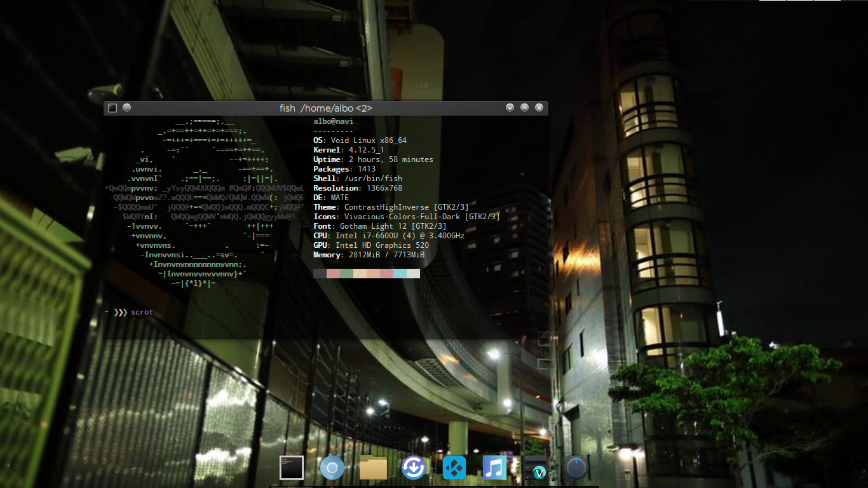The image size is (868, 488).
Task: Launch Kodi media center from dock
Action: point(454,468)
